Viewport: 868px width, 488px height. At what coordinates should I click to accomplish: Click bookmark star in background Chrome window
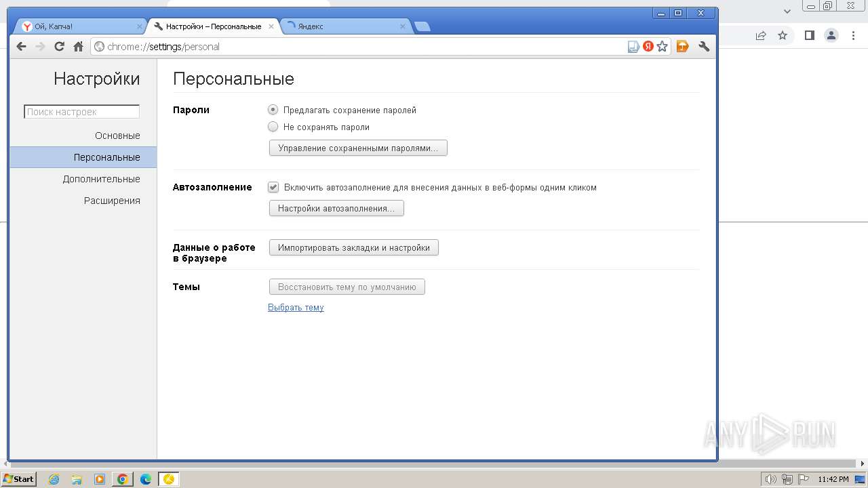pyautogui.click(x=783, y=35)
